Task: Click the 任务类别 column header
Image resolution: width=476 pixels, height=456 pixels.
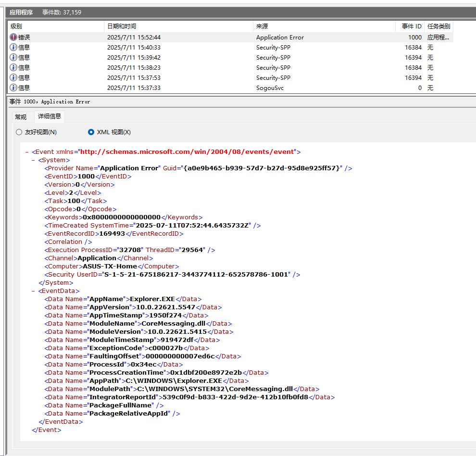Action: 438,26
